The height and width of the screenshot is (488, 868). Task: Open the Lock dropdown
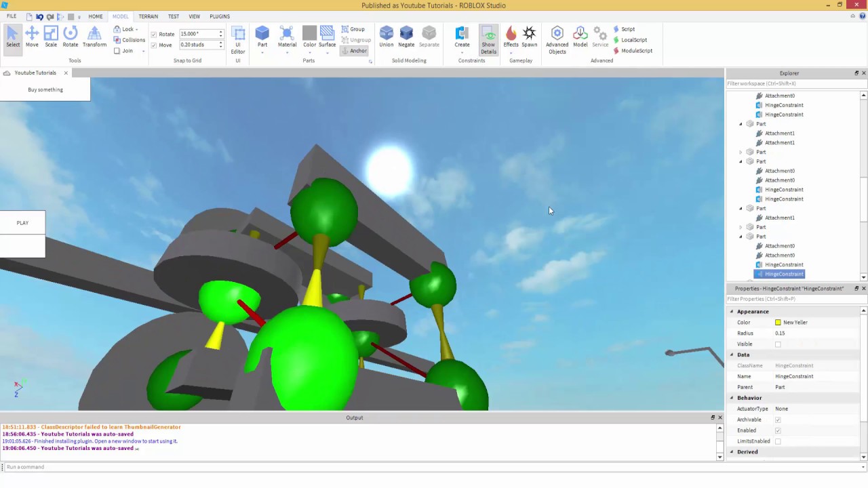coord(125,29)
